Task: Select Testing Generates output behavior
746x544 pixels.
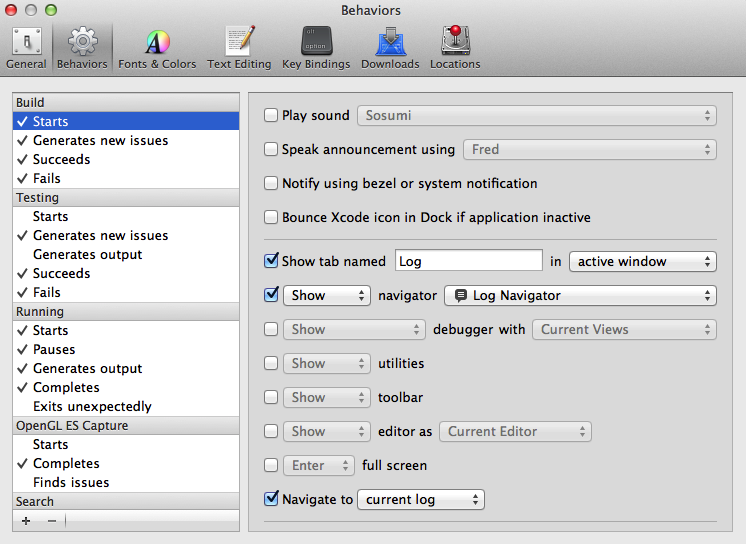Action: 87,255
